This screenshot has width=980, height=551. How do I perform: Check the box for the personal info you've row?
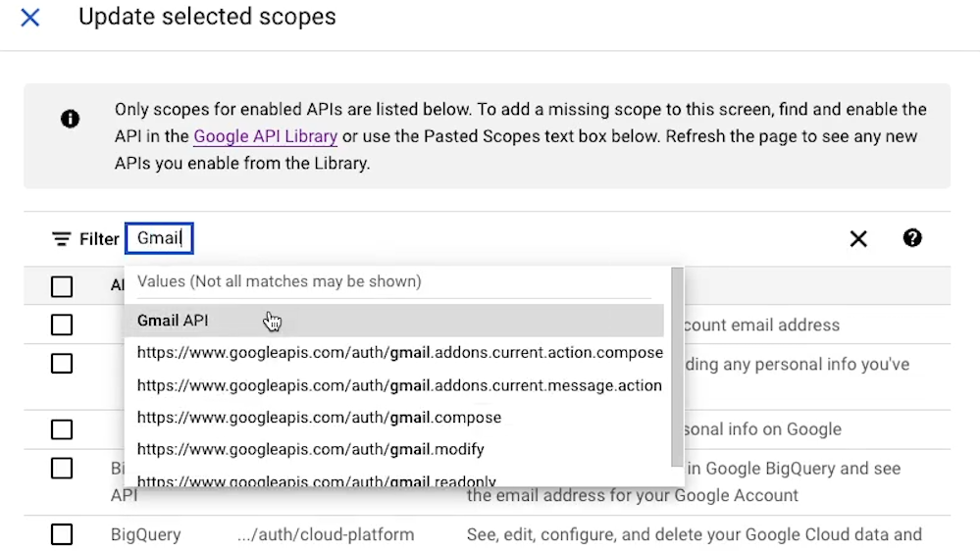62,364
